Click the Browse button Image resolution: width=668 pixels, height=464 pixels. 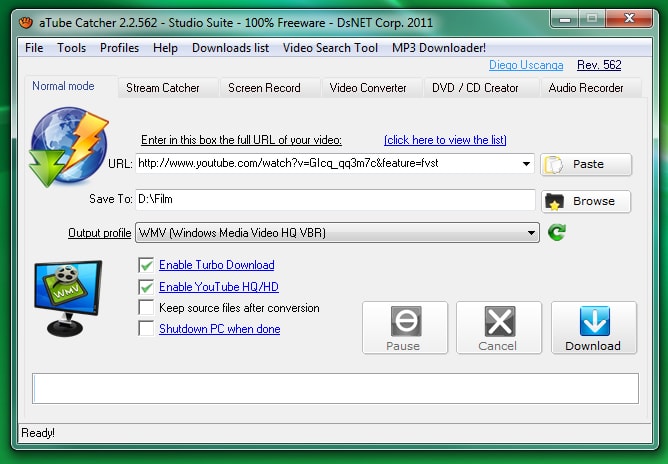[x=586, y=202]
